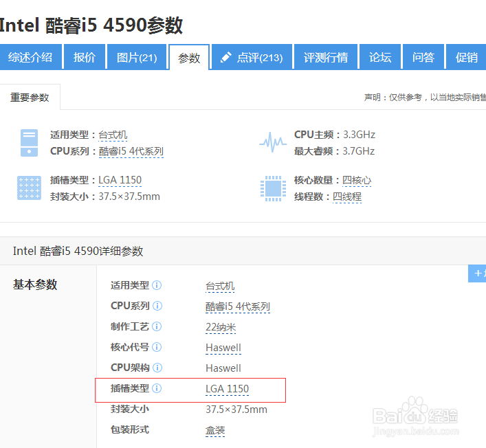Image resolution: width=486 pixels, height=448 pixels.
Task: Open Haswell link in 核心代号 row
Action: tap(223, 348)
